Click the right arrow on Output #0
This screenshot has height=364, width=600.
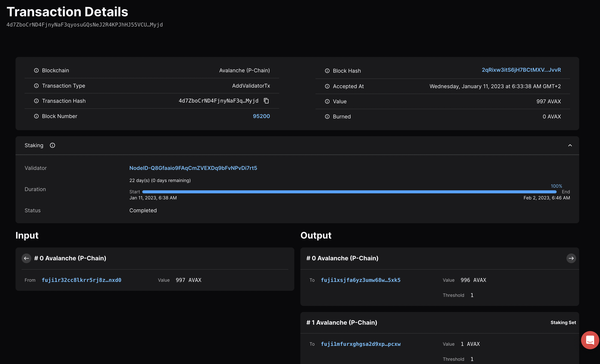tap(571, 258)
